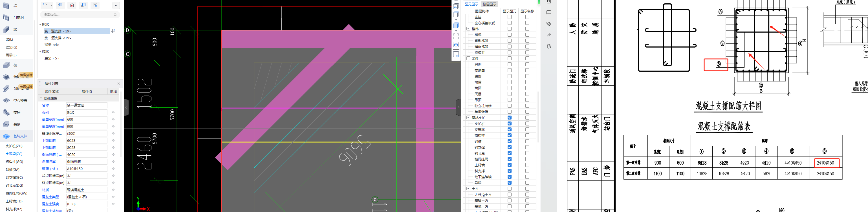Check 显示名称 for 钢支撑
The height and width of the screenshot is (212, 868).
pos(527,147)
